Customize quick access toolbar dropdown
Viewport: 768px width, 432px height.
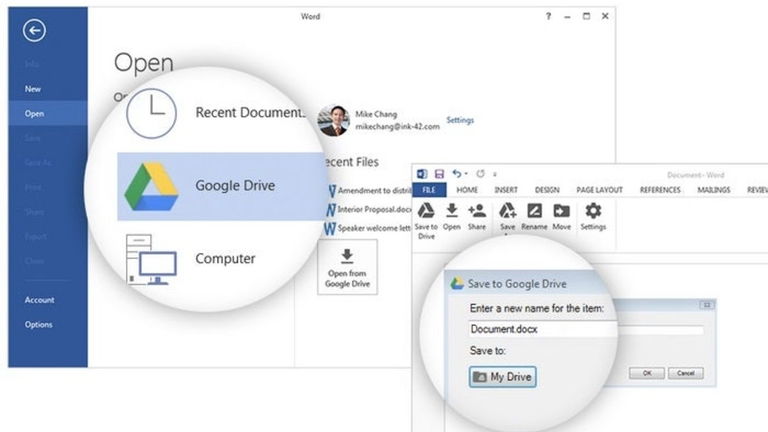click(495, 174)
